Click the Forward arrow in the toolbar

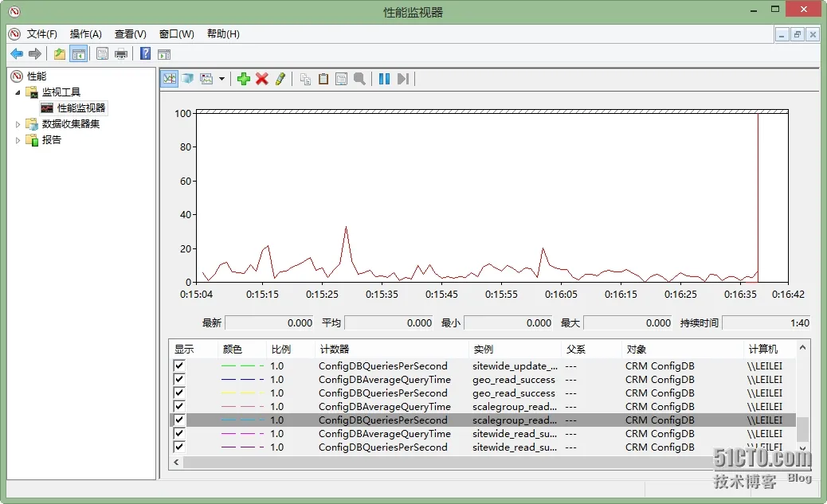(x=35, y=54)
